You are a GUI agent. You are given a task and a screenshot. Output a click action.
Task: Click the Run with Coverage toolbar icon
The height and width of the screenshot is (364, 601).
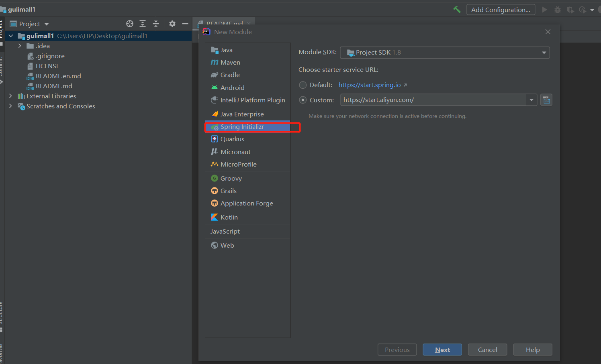tap(570, 10)
